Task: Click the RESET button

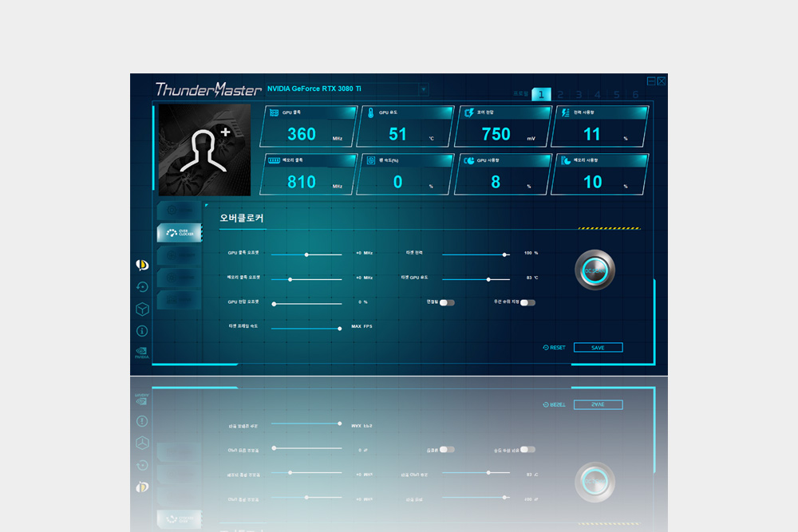Action: coord(555,348)
